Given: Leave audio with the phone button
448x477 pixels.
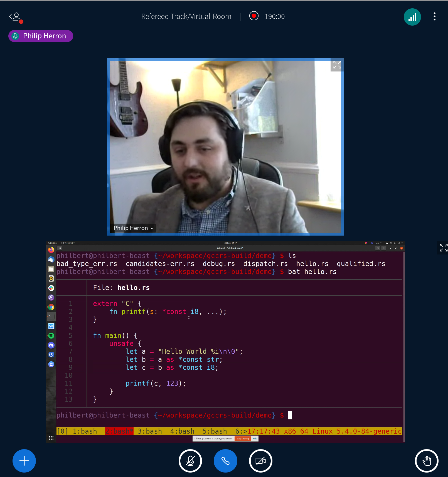Looking at the screenshot, I should pyautogui.click(x=225, y=461).
